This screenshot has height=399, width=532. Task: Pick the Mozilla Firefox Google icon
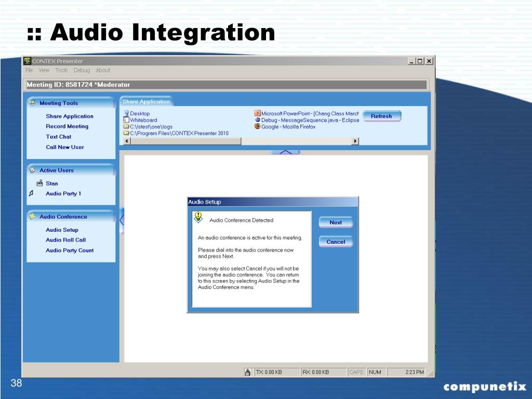258,126
